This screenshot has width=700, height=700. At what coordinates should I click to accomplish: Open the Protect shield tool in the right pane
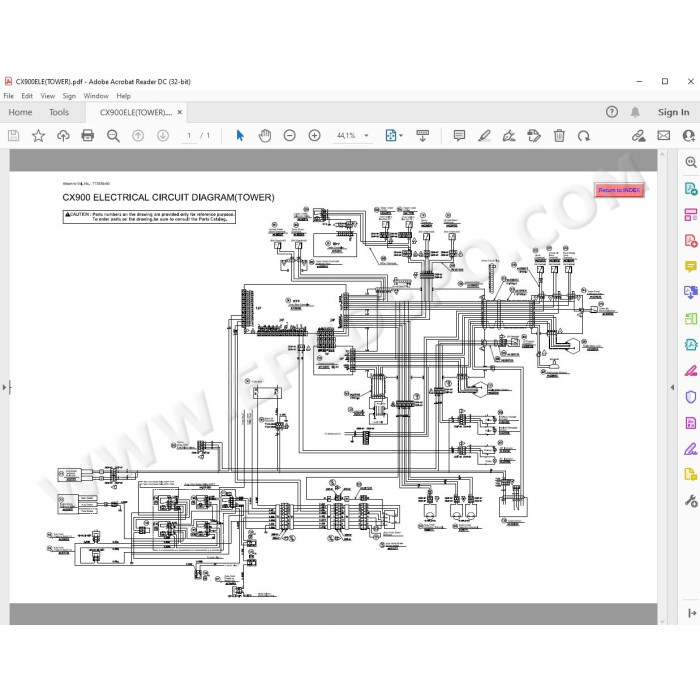[691, 396]
